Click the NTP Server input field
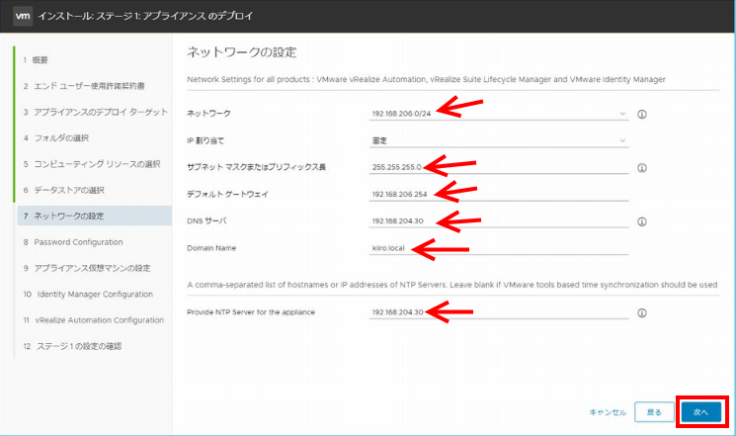This screenshot has width=736, height=436. (498, 312)
